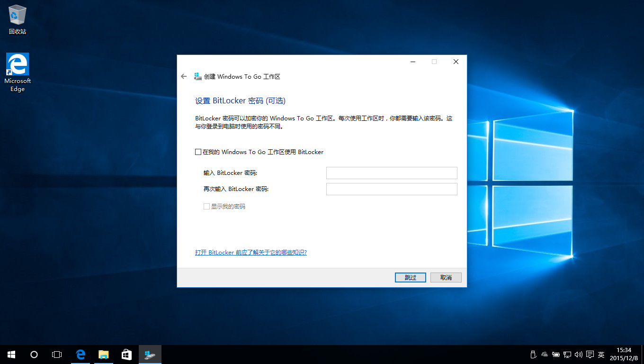Viewport: 644px width, 364px height.
Task: Go back using the wizard's back arrow
Action: (x=184, y=76)
